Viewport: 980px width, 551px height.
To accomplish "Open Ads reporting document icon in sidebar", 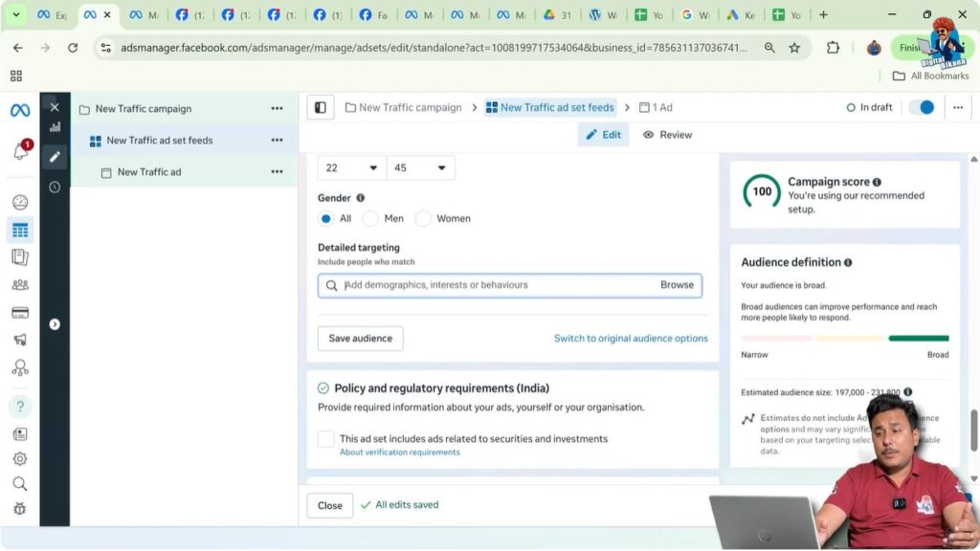I will tap(20, 257).
